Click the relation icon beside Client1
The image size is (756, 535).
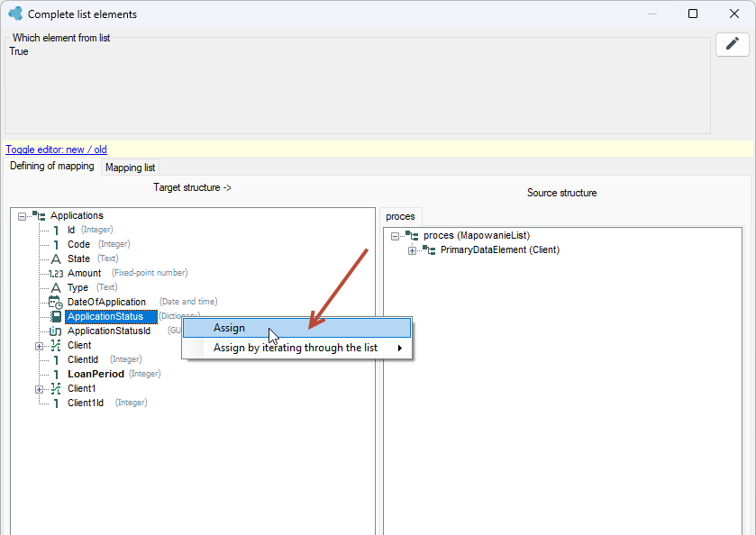[x=56, y=388]
